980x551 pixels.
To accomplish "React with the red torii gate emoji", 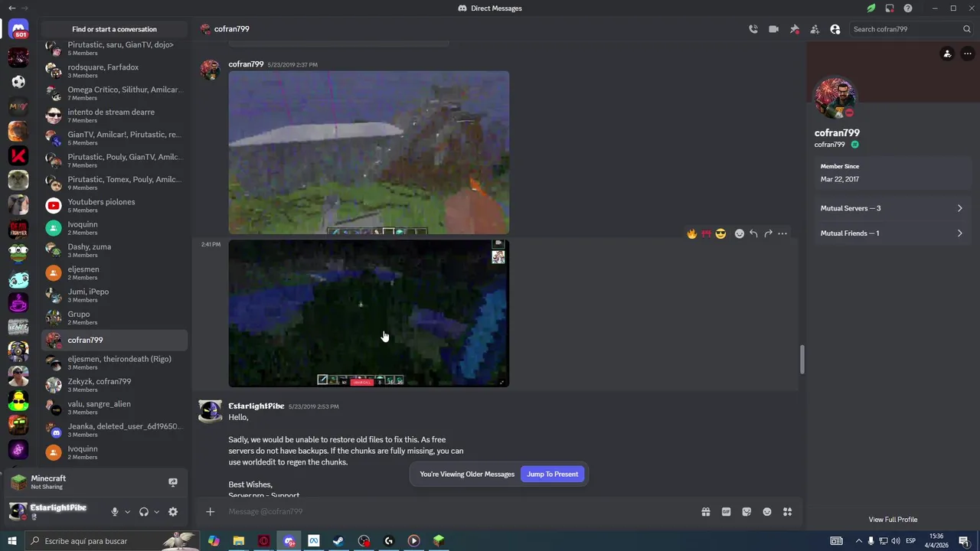I will (x=706, y=233).
